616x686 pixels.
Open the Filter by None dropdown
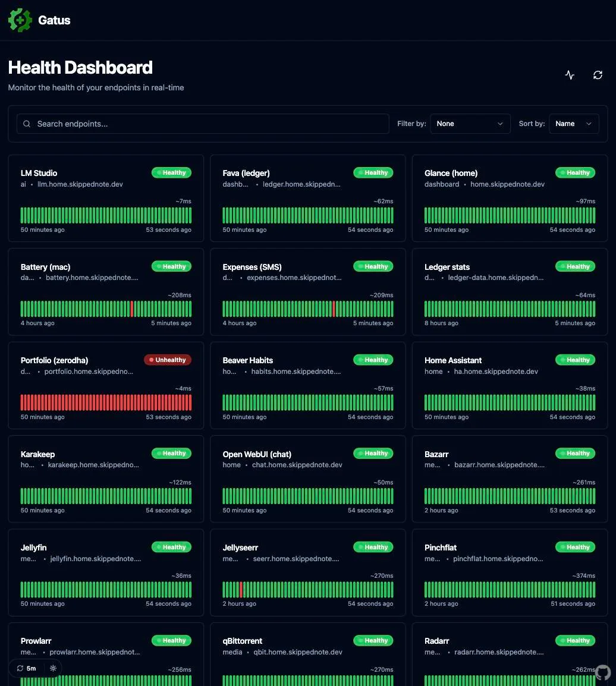click(470, 124)
